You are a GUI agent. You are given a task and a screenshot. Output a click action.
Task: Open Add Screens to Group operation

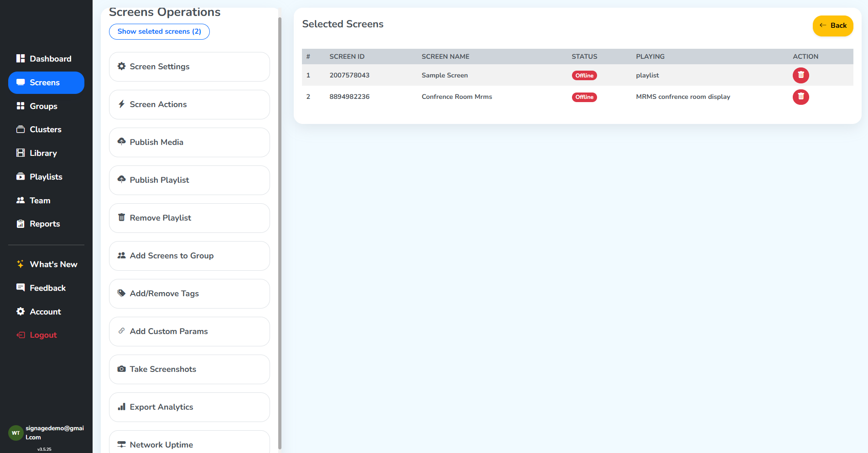click(189, 256)
